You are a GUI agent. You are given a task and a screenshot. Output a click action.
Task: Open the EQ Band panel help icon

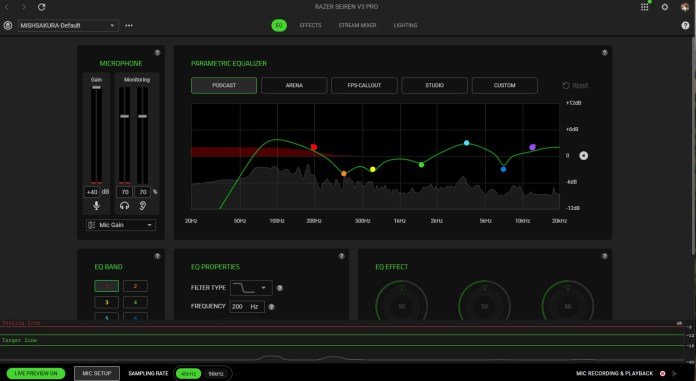(157, 256)
